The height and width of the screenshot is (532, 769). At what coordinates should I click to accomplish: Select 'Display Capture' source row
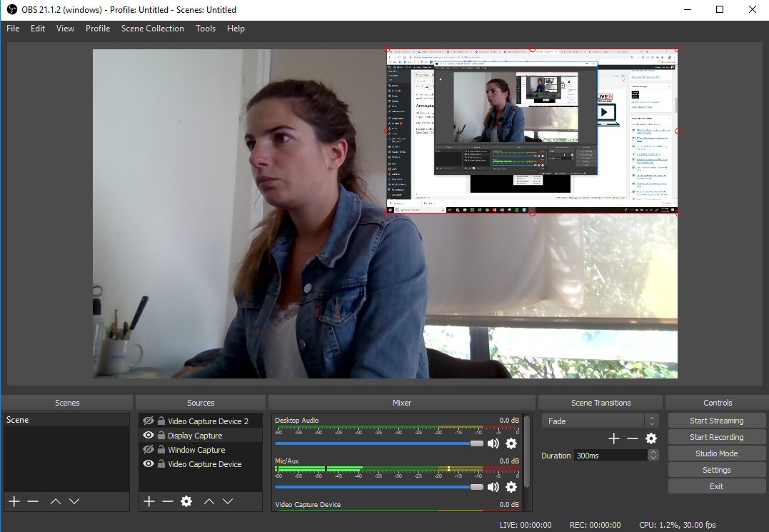pyautogui.click(x=201, y=435)
